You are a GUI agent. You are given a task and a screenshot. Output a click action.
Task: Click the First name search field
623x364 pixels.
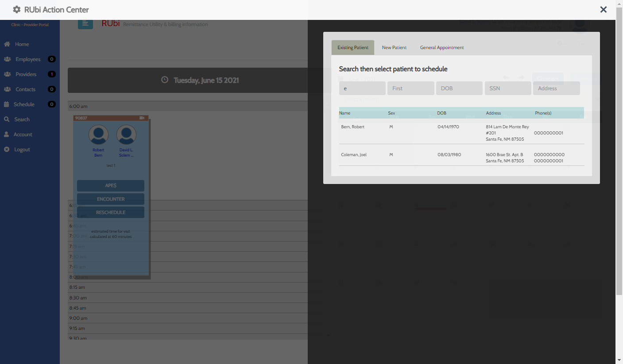tap(410, 88)
